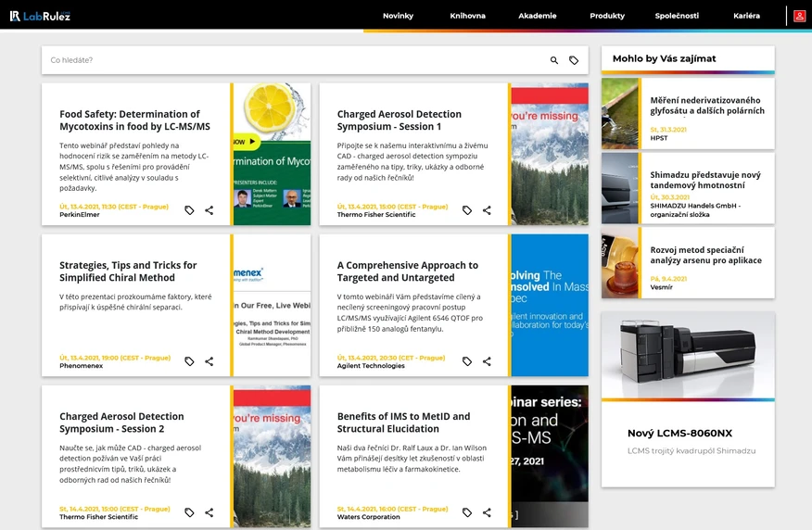Tag icon on CAD Symposium Session 2 card
Viewport: 812px width, 530px height.
[189, 512]
